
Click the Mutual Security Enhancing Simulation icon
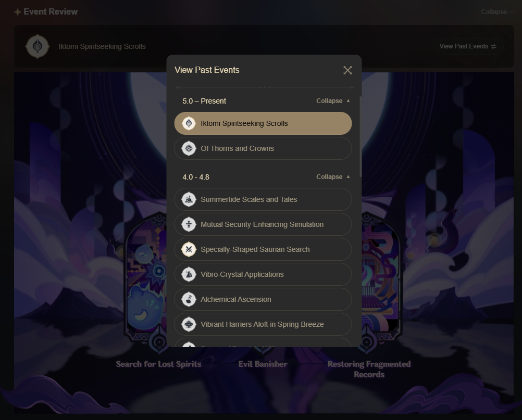click(x=189, y=224)
